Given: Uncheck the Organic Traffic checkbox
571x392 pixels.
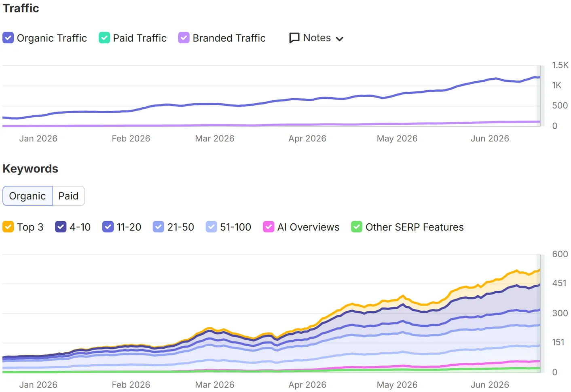Looking at the screenshot, I should point(8,38).
